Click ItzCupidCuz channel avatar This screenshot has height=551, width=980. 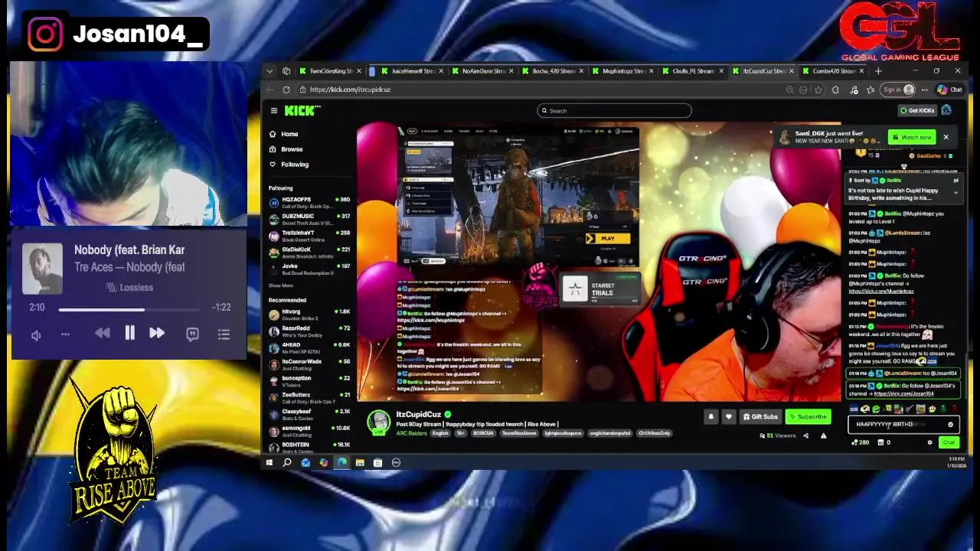378,422
